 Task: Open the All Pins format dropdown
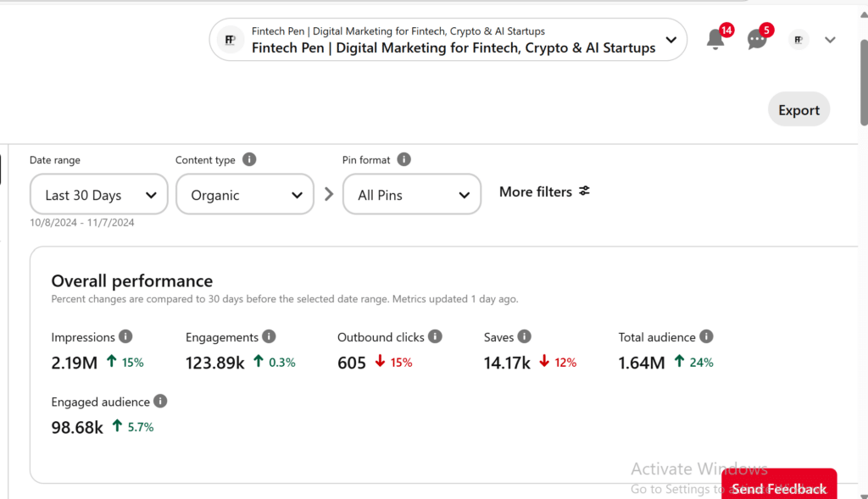coord(411,195)
